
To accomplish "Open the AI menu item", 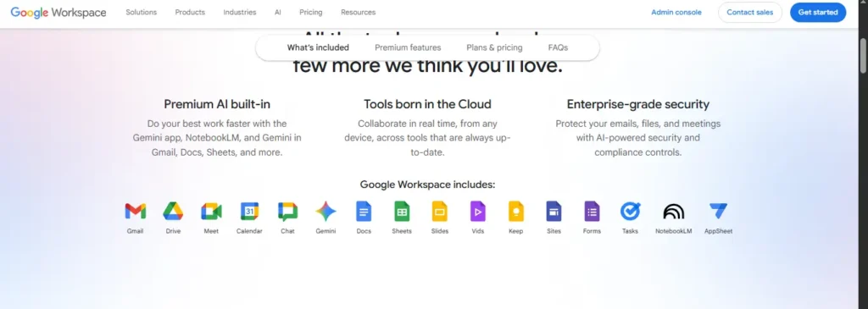I will coord(278,12).
